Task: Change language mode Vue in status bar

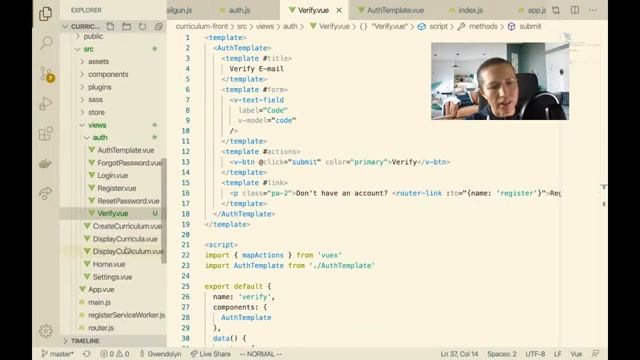Action: point(576,354)
